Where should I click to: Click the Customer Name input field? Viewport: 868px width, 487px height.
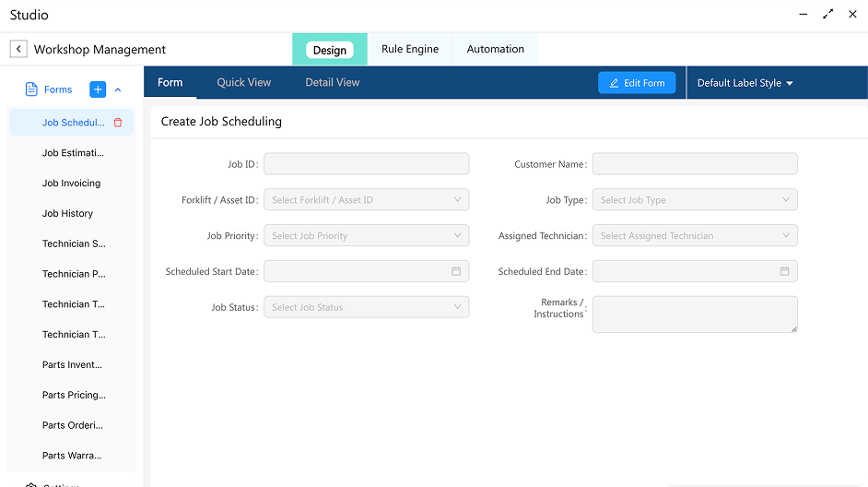[695, 164]
